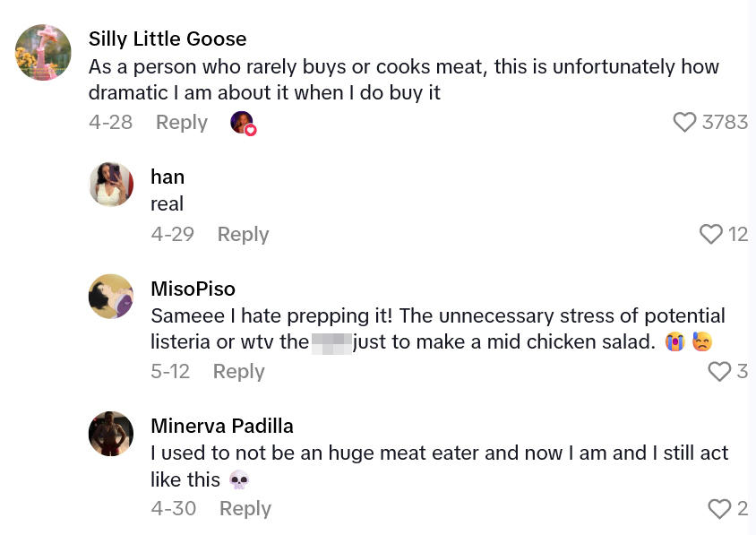Click the creator-liked avatar badge

coord(243,123)
